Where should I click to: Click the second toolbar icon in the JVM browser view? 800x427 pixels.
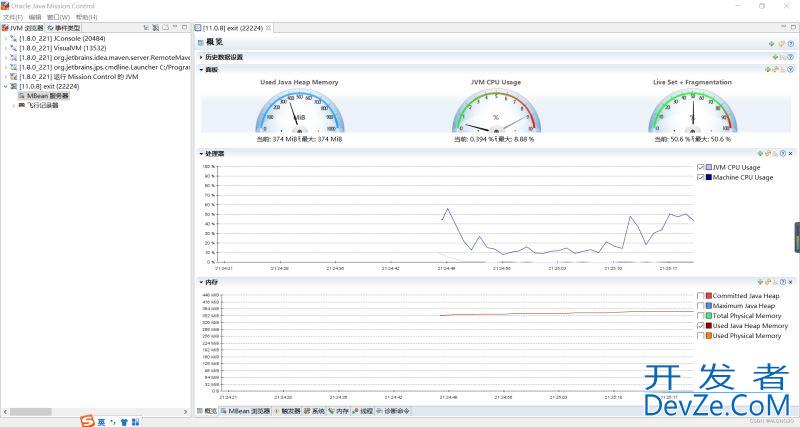coord(156,28)
